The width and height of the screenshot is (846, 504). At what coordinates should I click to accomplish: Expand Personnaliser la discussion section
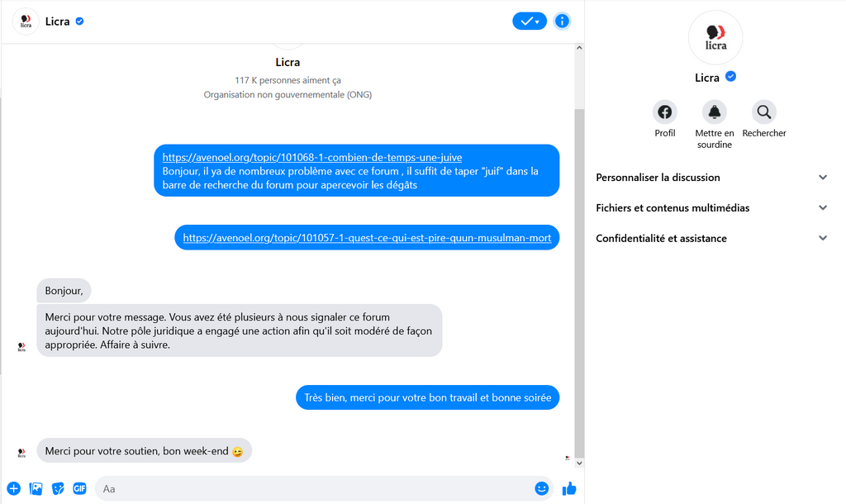[x=711, y=178]
